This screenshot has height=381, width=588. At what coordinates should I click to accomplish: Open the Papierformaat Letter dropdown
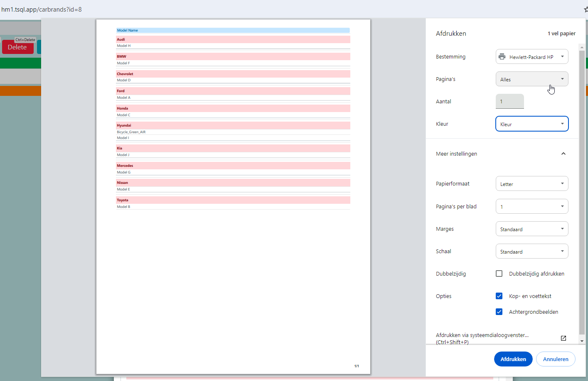532,184
